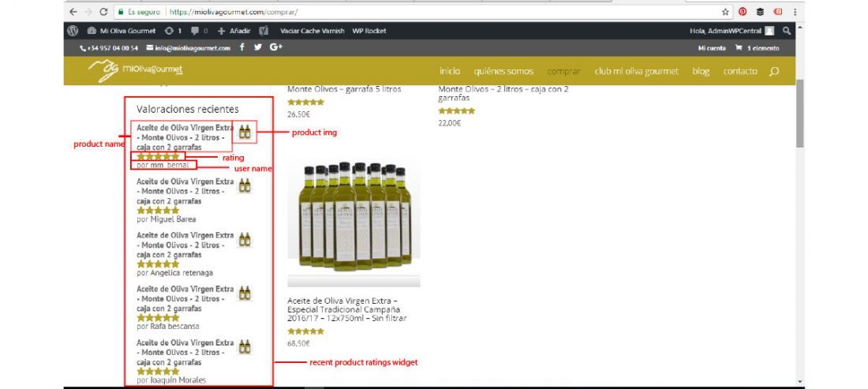Click product thumbnail beside Rafa bescansa's review
This screenshot has height=389, width=868.
click(245, 293)
